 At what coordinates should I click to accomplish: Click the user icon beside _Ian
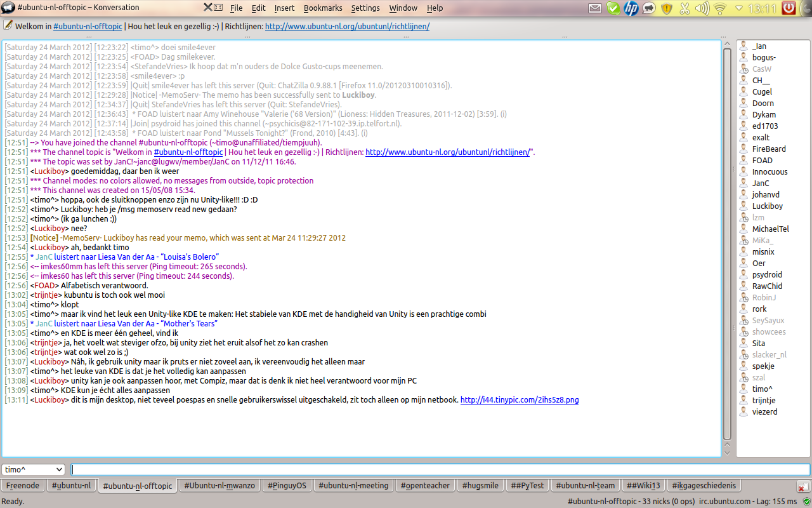pyautogui.click(x=743, y=46)
